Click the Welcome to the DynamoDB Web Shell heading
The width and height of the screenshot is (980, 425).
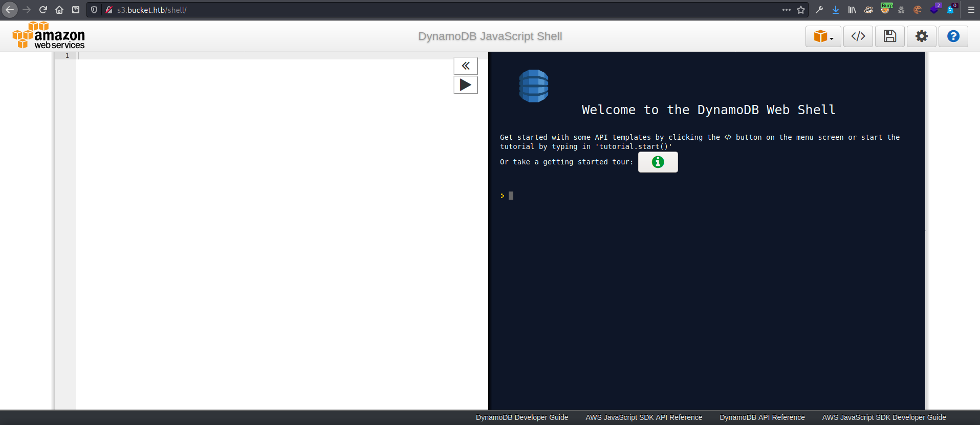(x=709, y=110)
